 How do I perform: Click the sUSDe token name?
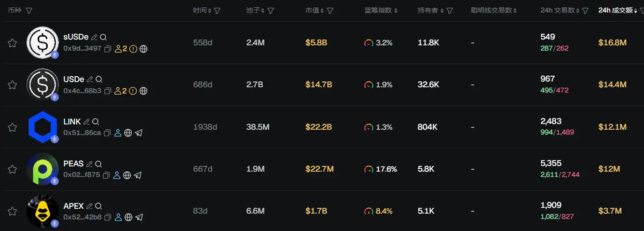[76, 37]
